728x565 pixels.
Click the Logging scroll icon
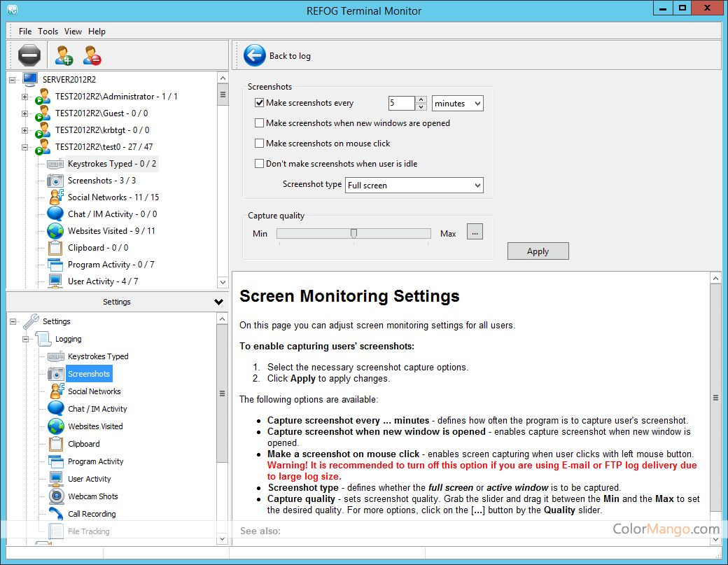(x=43, y=339)
